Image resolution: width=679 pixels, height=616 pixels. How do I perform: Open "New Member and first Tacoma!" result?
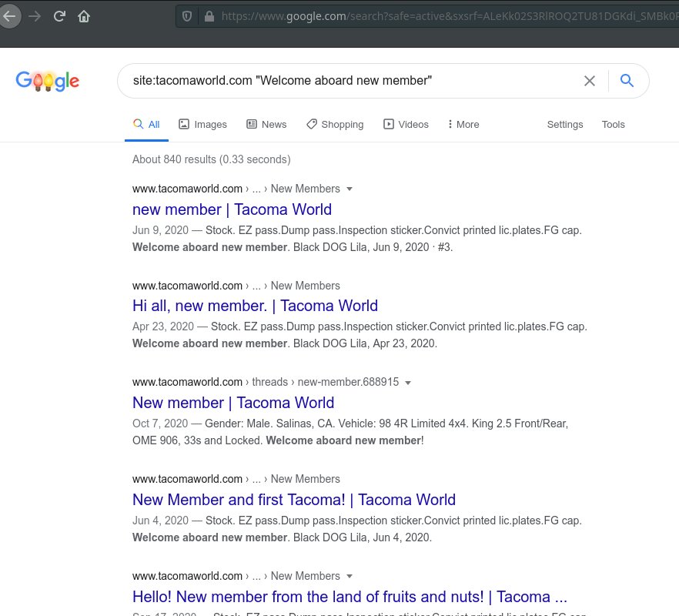294,500
